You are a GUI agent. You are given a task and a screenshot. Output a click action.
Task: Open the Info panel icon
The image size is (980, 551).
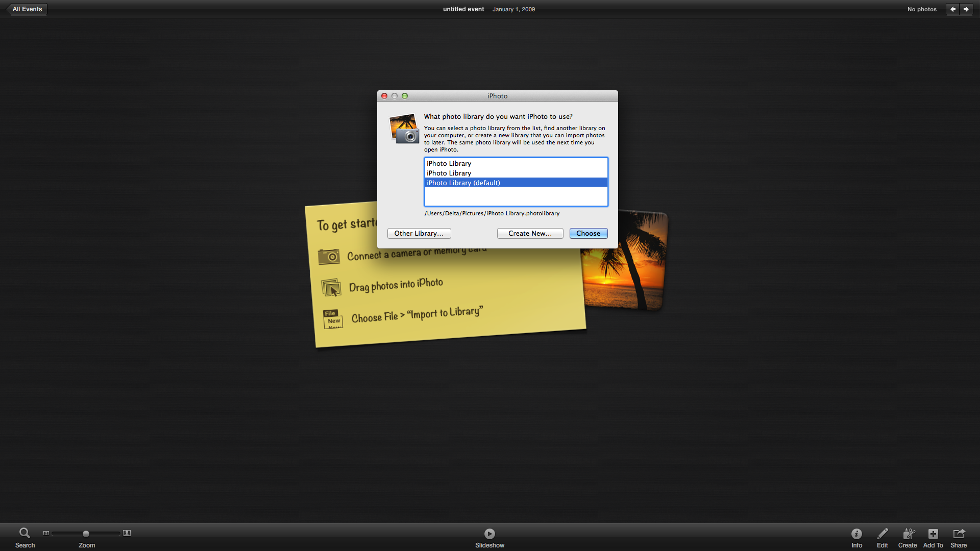pos(856,534)
